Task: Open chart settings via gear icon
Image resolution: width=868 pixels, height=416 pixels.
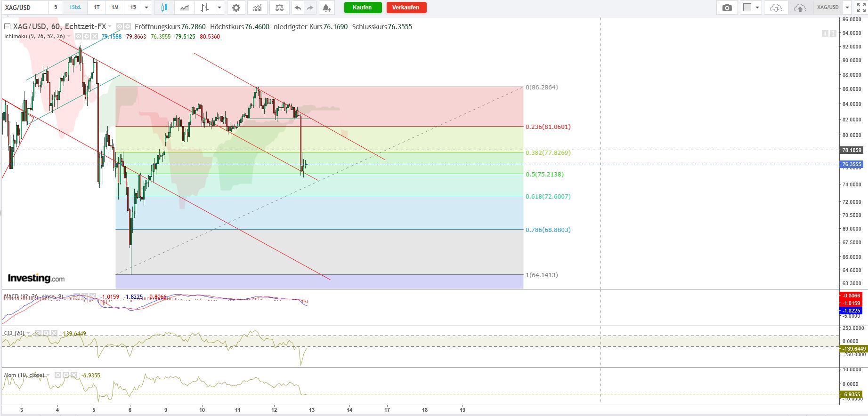Action: (x=236, y=8)
